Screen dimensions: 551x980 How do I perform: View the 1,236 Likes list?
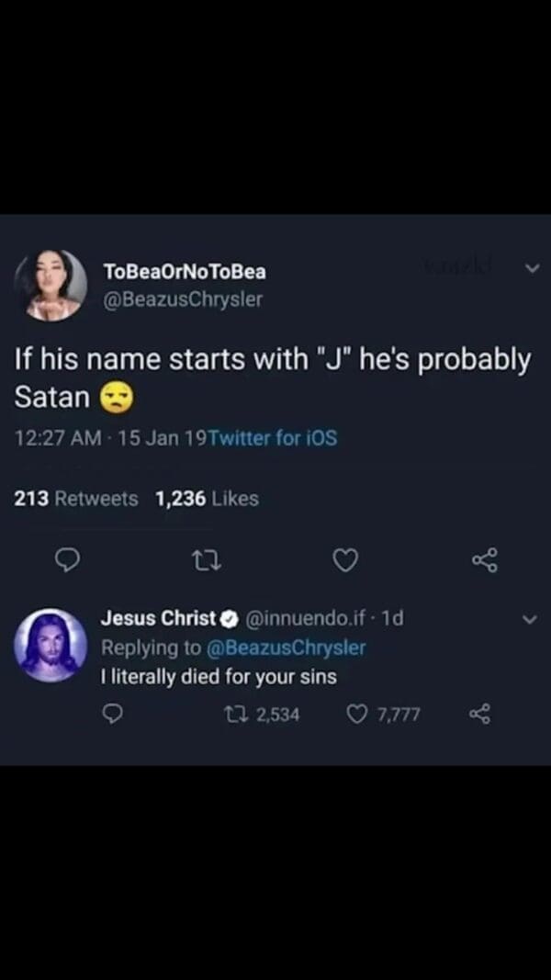point(208,499)
